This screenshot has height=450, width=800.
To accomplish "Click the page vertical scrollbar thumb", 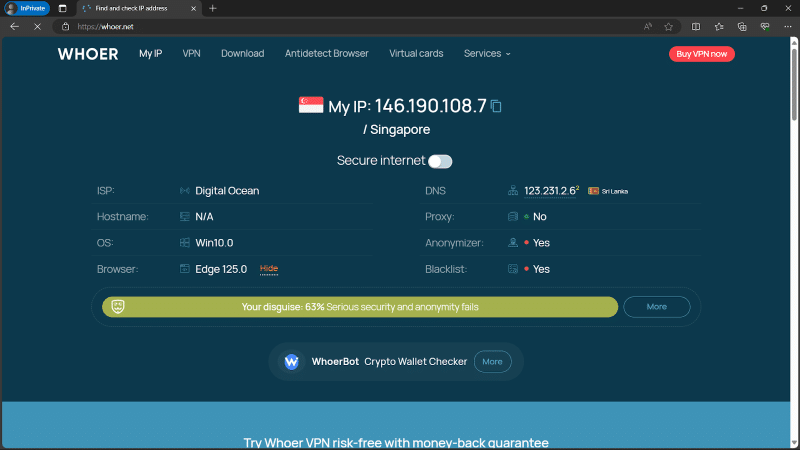I will coord(794,84).
